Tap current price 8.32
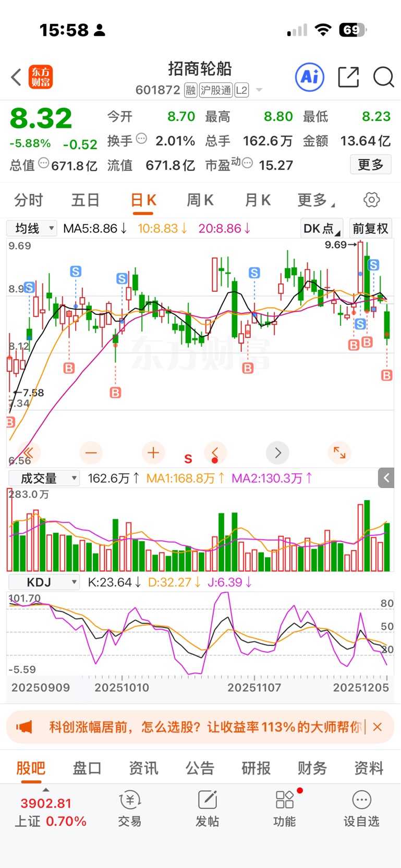The height and width of the screenshot is (868, 401). tap(41, 118)
